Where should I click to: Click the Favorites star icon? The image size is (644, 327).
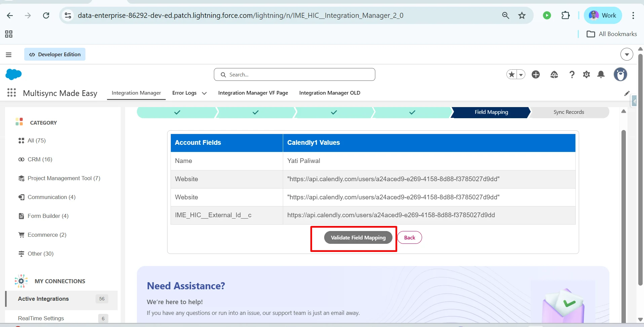click(512, 74)
